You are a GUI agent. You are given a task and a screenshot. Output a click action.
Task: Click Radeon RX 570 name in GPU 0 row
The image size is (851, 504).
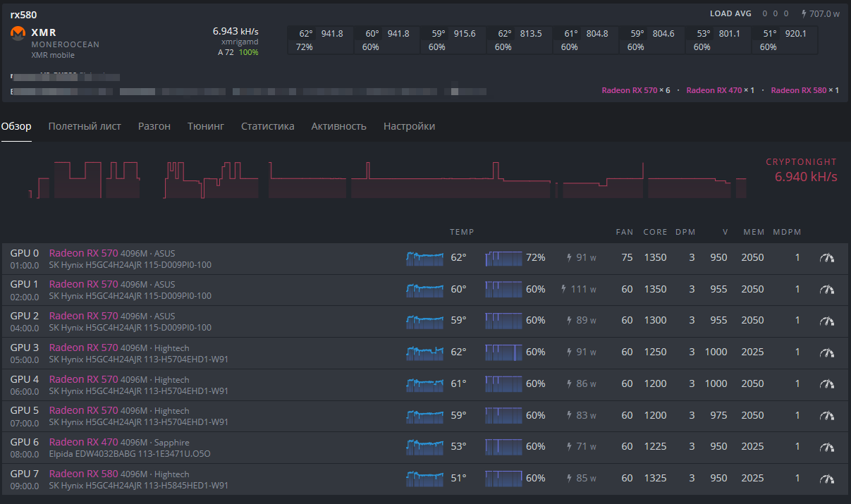coord(84,253)
